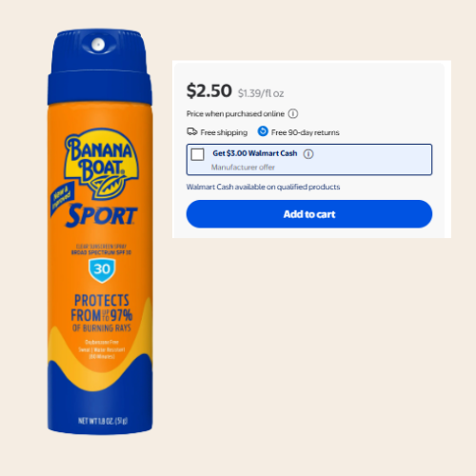Click the blue Free 90-day returns icon

pos(263,131)
